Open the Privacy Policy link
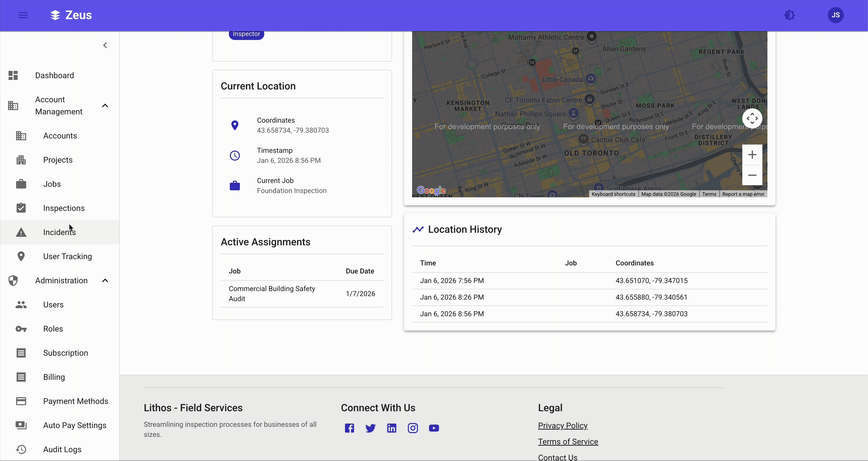Viewport: 868px width, 461px height. (563, 425)
